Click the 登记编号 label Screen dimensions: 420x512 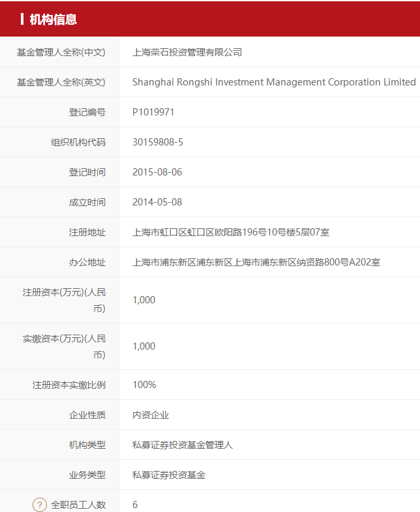click(87, 112)
